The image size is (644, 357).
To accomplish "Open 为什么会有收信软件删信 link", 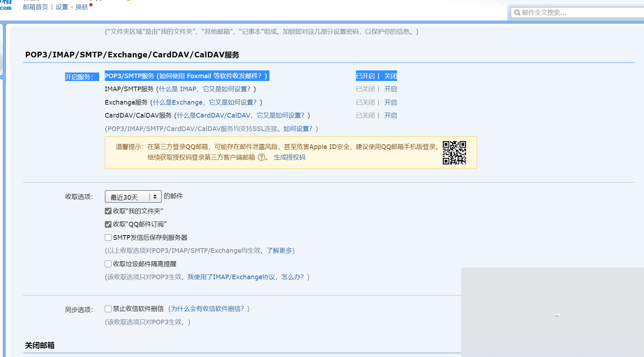I will coord(208,309).
